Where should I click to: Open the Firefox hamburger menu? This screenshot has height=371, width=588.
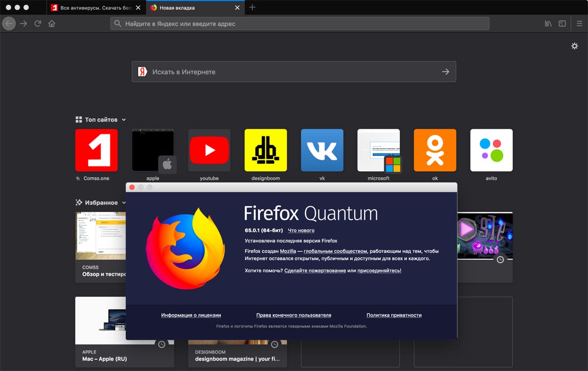click(579, 23)
